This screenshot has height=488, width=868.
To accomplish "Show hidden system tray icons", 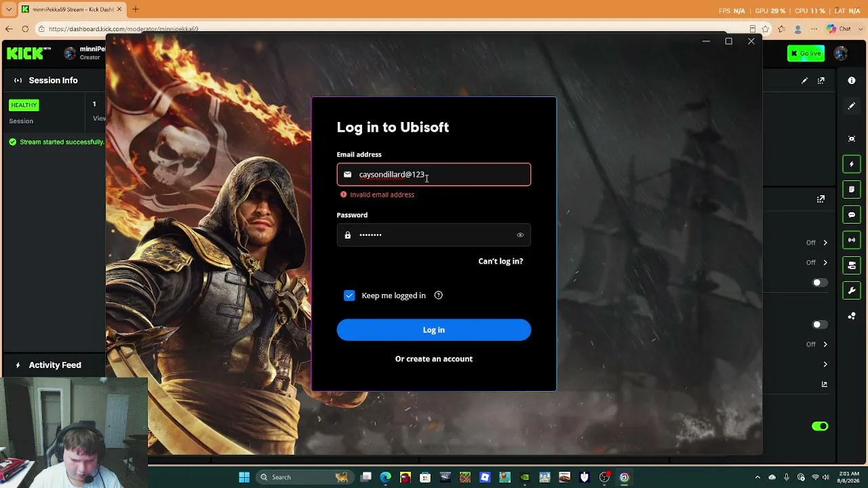I will pos(757,477).
